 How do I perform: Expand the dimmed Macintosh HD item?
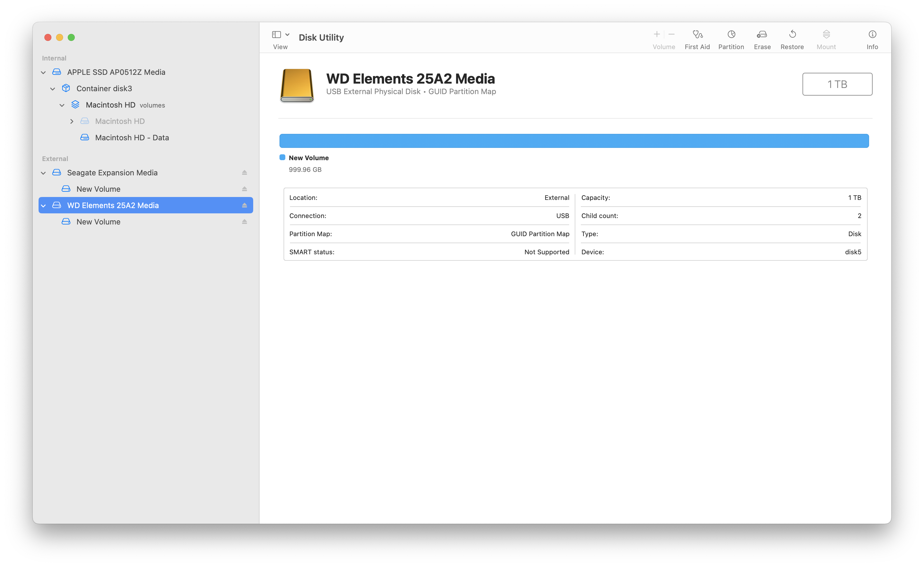coord(72,121)
